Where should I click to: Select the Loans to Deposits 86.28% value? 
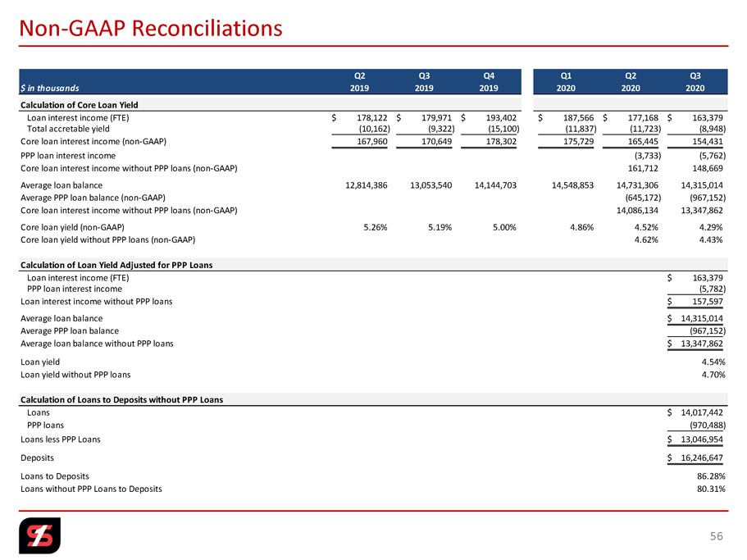tap(711, 476)
